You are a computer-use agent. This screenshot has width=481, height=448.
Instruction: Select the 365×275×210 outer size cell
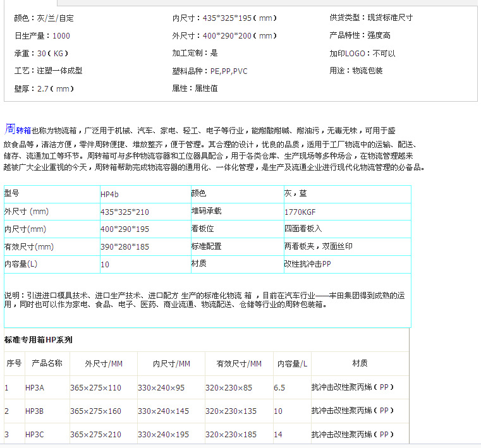104,434
